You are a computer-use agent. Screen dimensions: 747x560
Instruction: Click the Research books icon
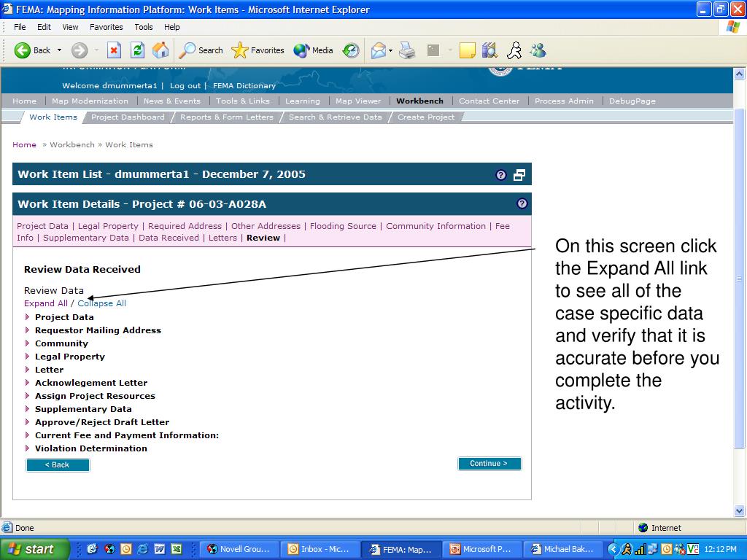point(489,50)
